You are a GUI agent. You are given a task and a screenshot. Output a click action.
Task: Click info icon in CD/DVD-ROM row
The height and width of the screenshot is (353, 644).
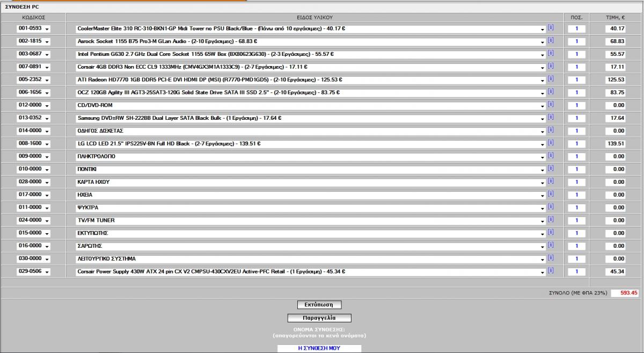(551, 104)
